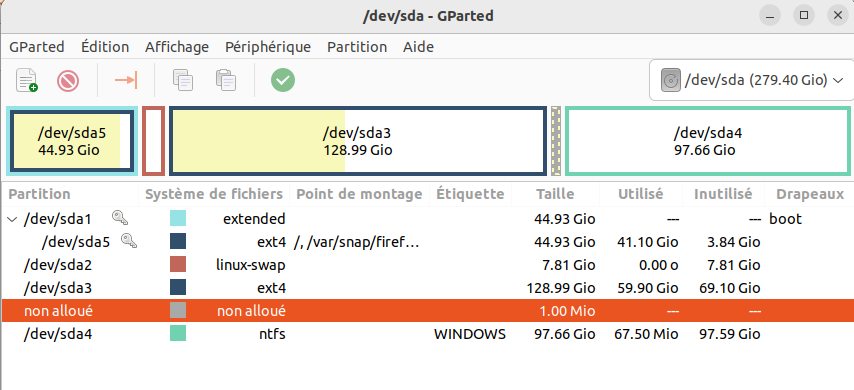Sort by Partition column header
This screenshot has height=390, width=854.
[70, 194]
